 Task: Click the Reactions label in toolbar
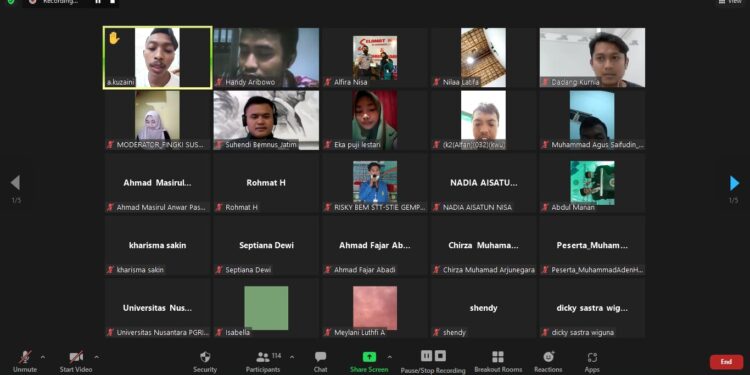pos(548,370)
